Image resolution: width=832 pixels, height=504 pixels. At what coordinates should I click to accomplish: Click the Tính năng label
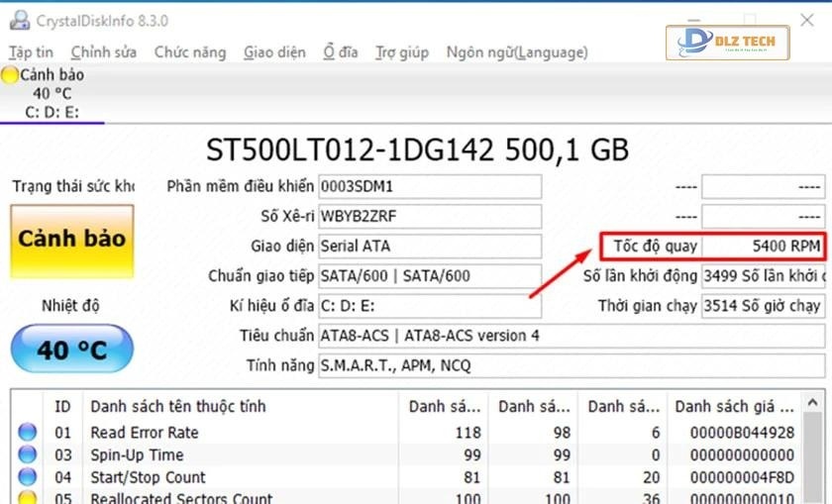click(x=279, y=365)
